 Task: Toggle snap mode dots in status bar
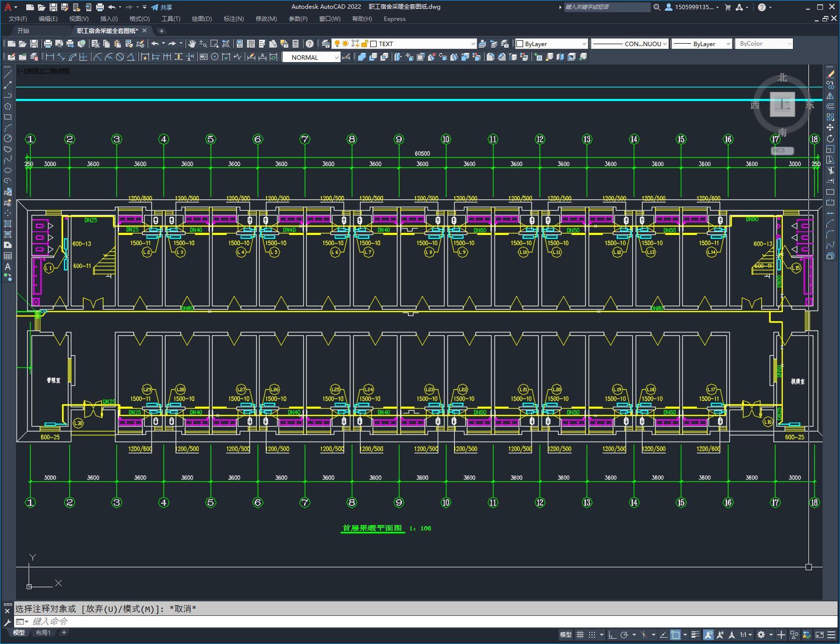coord(592,634)
